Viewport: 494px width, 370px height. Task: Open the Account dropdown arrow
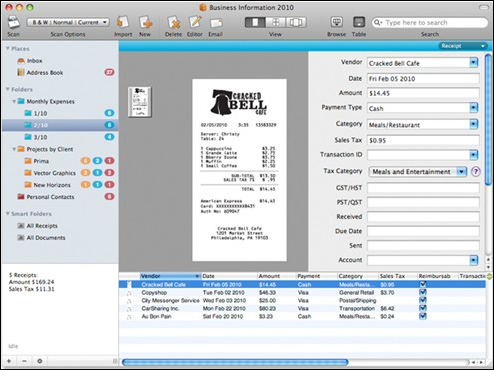coord(474,260)
